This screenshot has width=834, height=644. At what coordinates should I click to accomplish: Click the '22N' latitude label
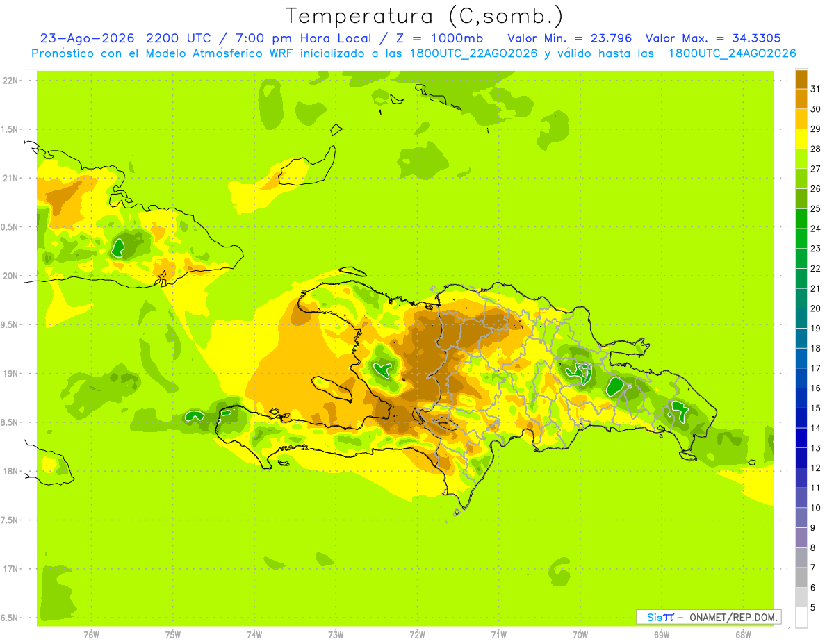tap(10, 81)
